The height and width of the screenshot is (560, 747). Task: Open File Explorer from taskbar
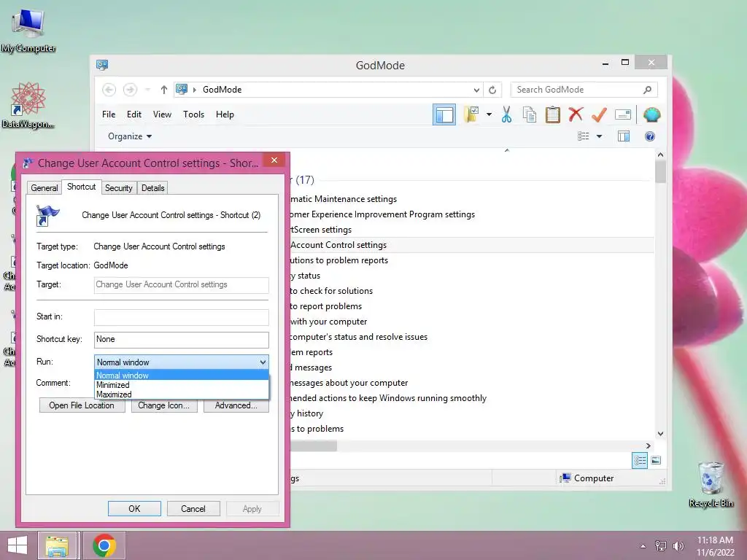57,545
